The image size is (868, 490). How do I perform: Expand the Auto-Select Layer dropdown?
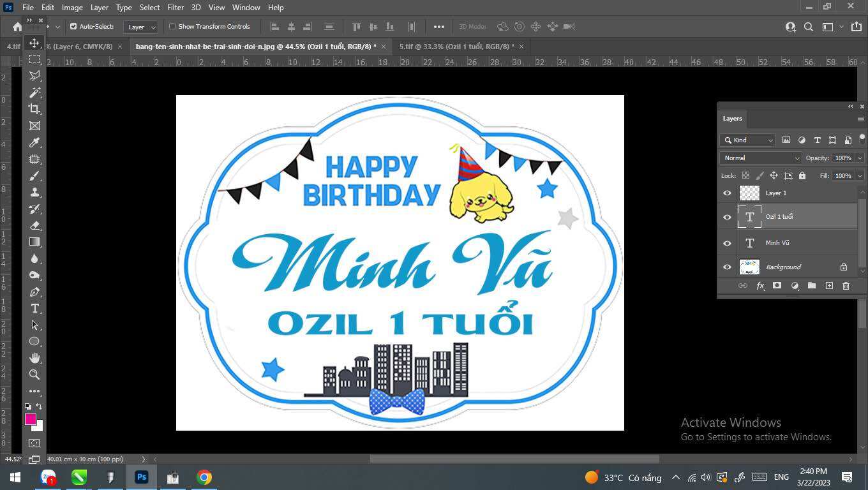[140, 27]
